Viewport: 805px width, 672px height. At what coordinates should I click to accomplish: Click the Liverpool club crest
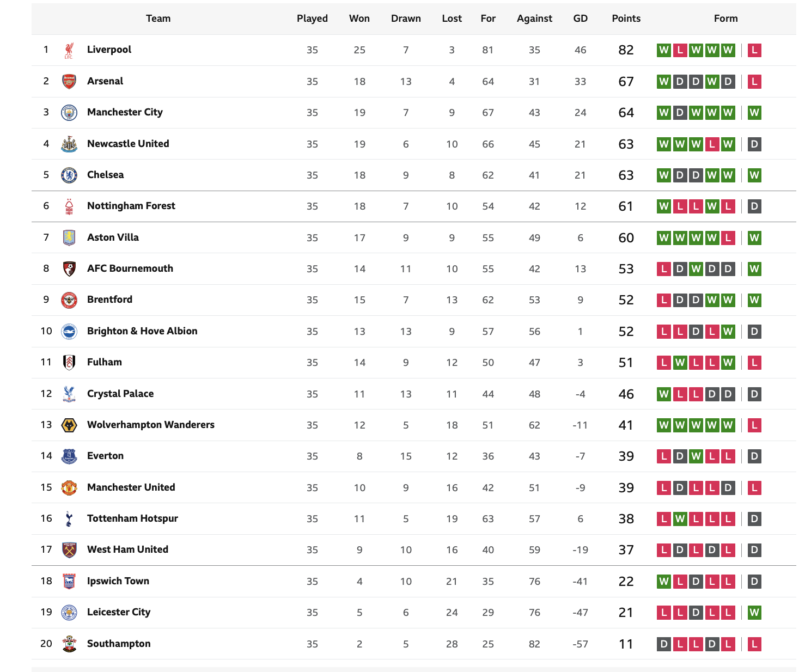click(69, 50)
